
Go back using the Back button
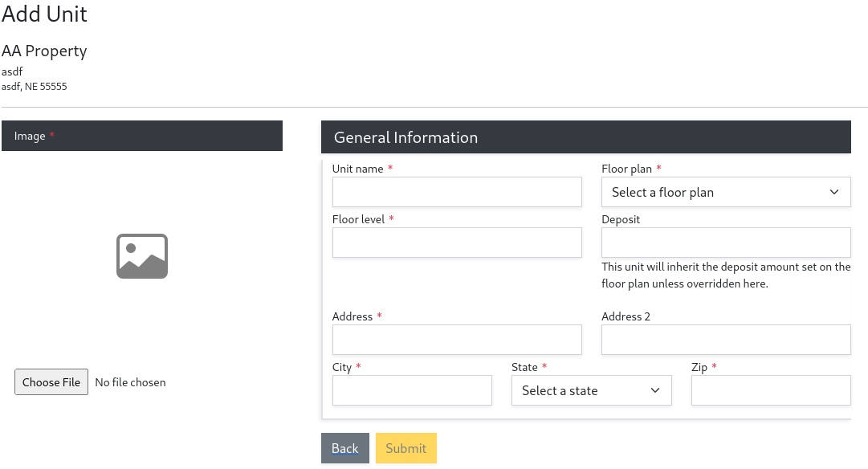[344, 448]
